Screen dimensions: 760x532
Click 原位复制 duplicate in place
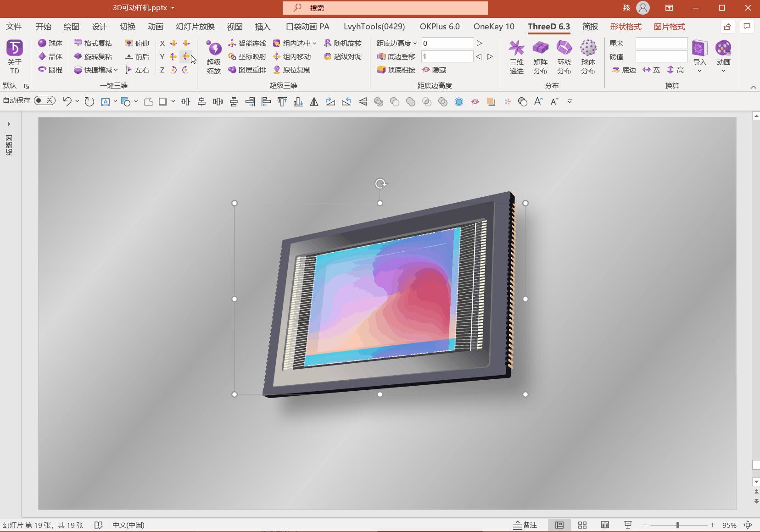[292, 70]
